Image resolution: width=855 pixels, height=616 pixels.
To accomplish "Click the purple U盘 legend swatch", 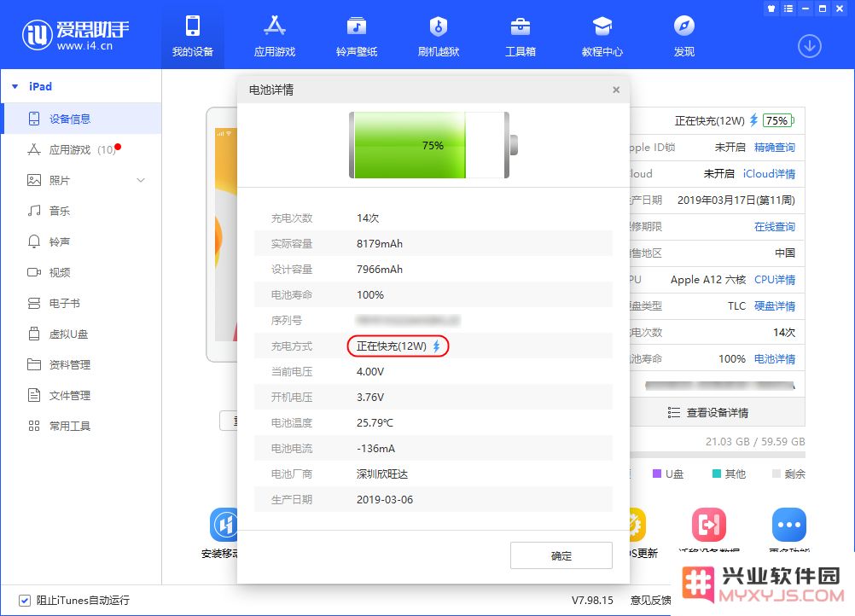I will click(x=656, y=474).
